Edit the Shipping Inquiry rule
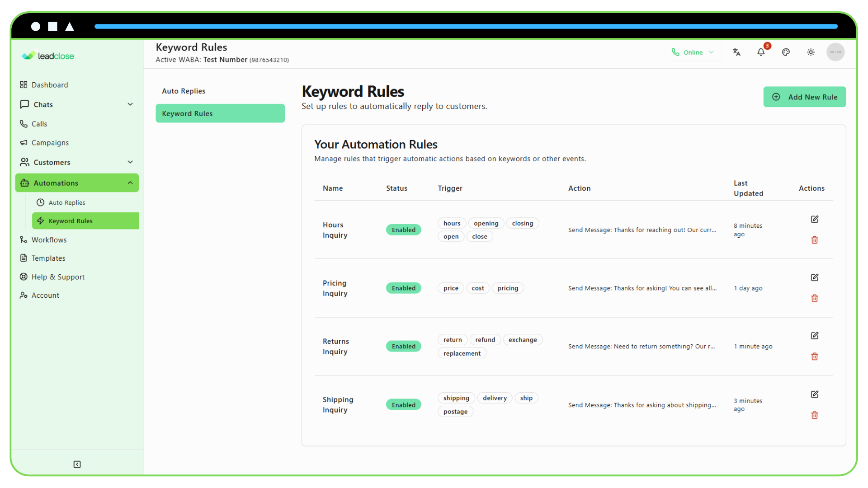Image resolution: width=868 pixels, height=488 pixels. (815, 394)
